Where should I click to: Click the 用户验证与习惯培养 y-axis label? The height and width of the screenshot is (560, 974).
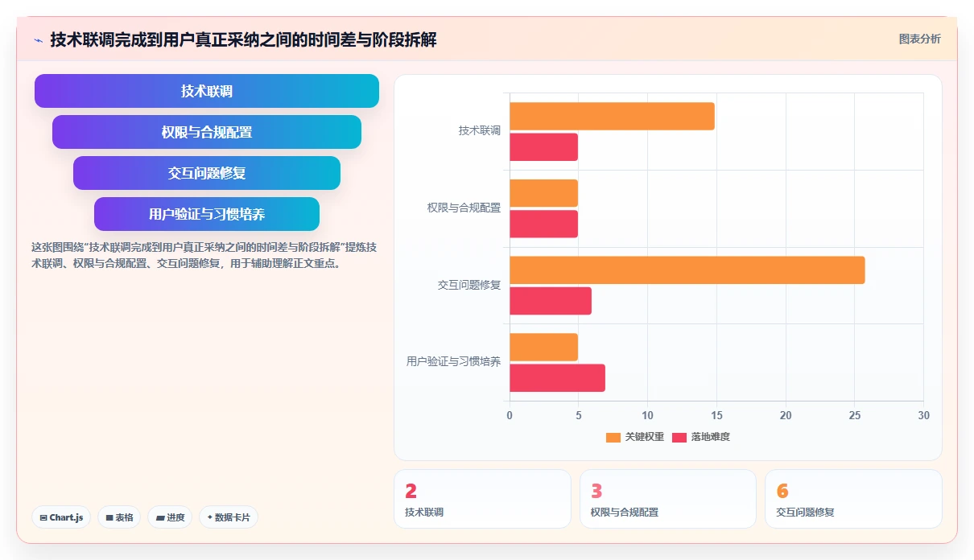(453, 361)
